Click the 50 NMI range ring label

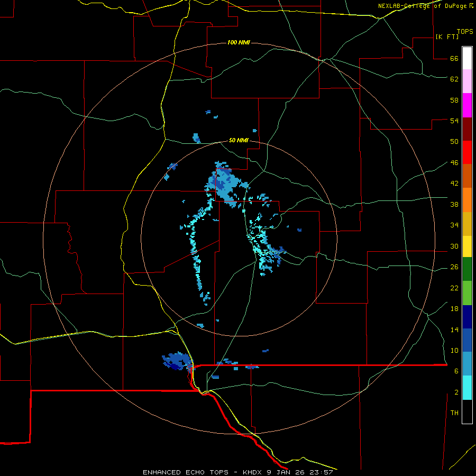239,140
